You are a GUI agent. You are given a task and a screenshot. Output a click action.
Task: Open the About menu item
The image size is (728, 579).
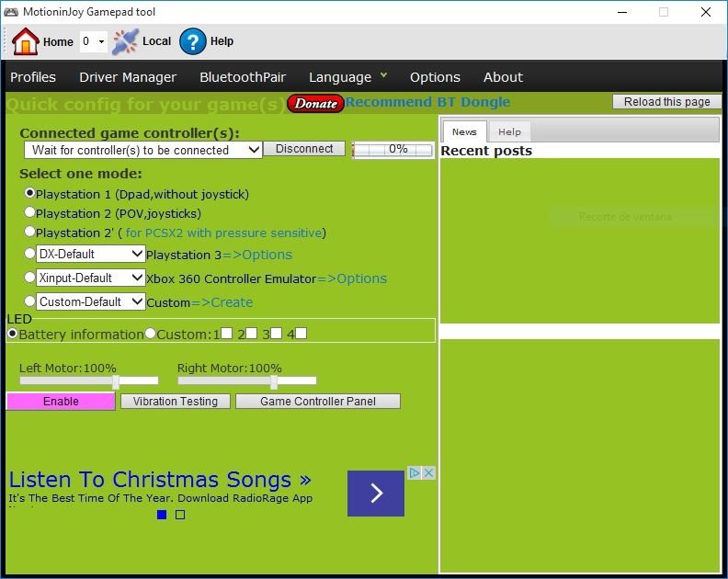click(504, 77)
